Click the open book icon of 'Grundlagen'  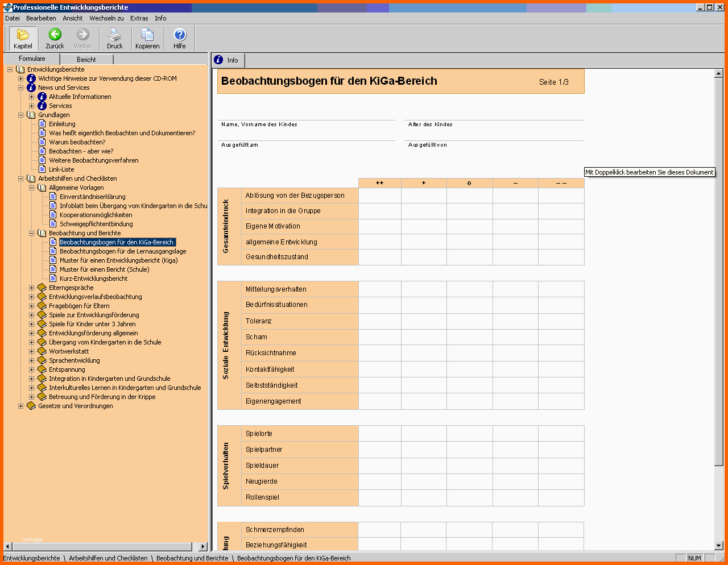point(31,115)
